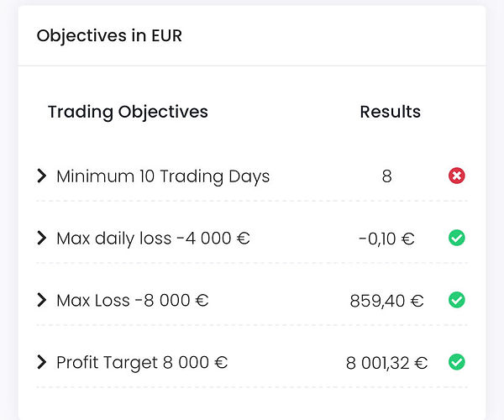
Task: Open the Max Loss -8 000 € label
Action: [x=133, y=301]
